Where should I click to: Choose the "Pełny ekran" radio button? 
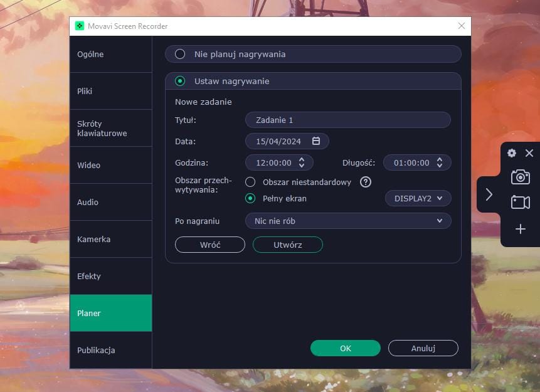coord(250,198)
